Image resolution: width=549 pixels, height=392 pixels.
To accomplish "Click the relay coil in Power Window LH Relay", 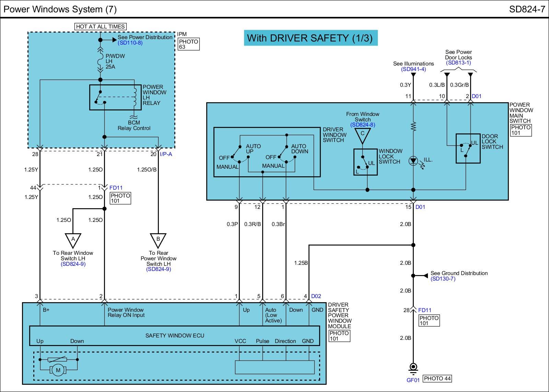I will tap(134, 98).
